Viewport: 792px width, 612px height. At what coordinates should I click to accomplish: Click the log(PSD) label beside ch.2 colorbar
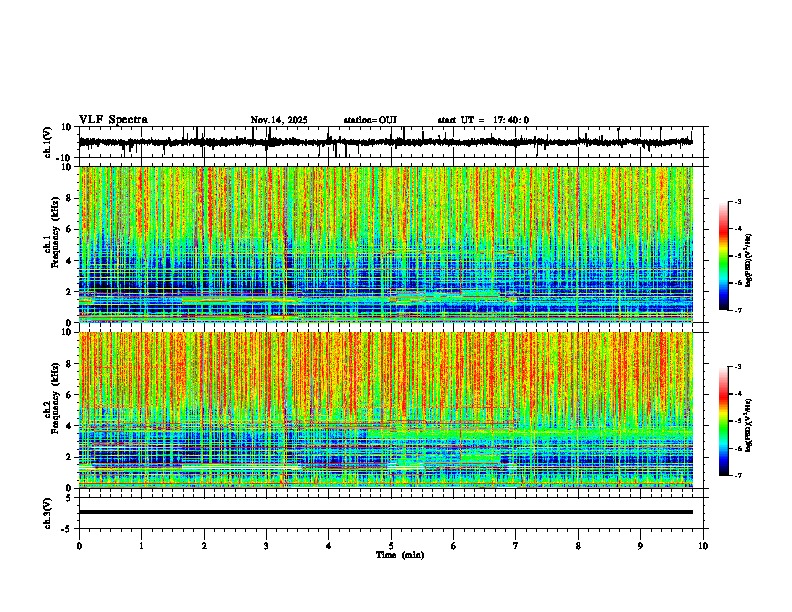[x=748, y=425]
